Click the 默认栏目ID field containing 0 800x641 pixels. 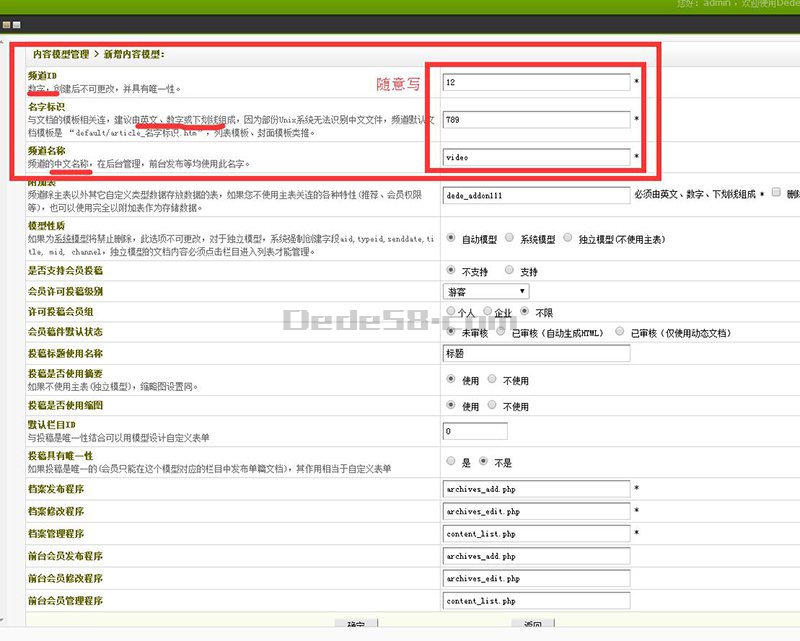(474, 431)
